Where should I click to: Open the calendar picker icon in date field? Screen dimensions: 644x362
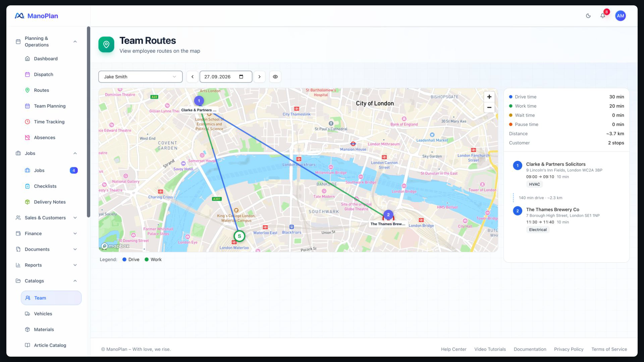241,77
